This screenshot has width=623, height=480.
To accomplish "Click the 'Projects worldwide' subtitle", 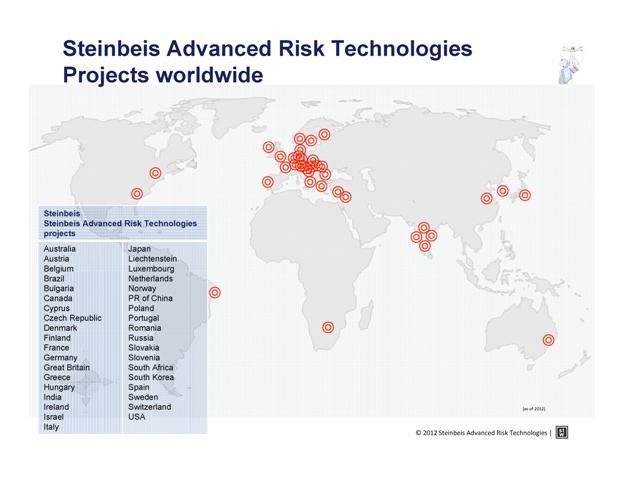I will [x=163, y=75].
